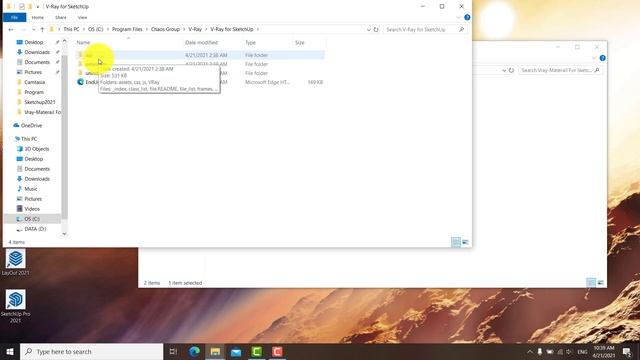Open the File ribbon tab
The width and height of the screenshot is (640, 360).
coord(14,18)
